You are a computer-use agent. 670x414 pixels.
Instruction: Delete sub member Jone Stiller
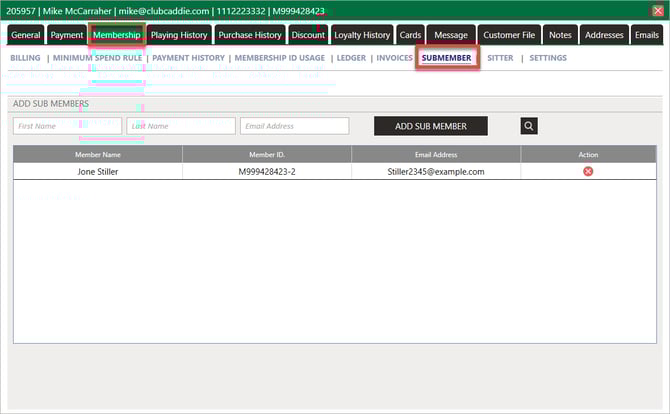click(588, 171)
